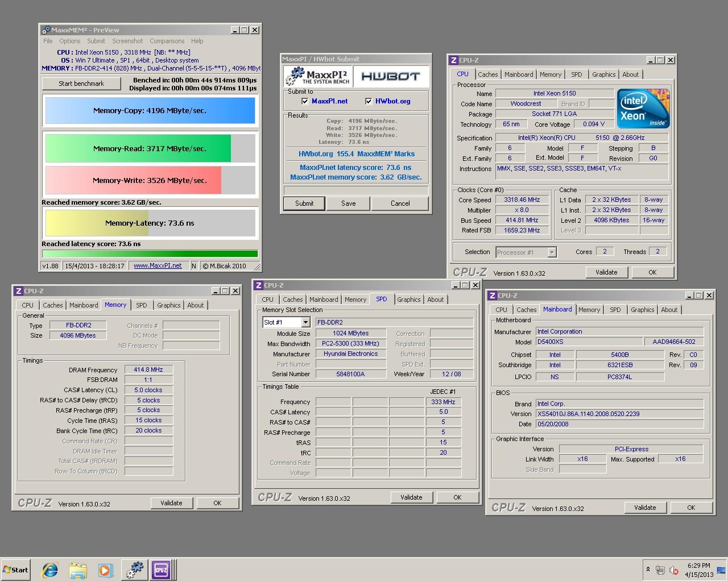Screen dimensions: 728x582
Task: Open About tab in CPU-Z CPU window
Action: (630, 74)
